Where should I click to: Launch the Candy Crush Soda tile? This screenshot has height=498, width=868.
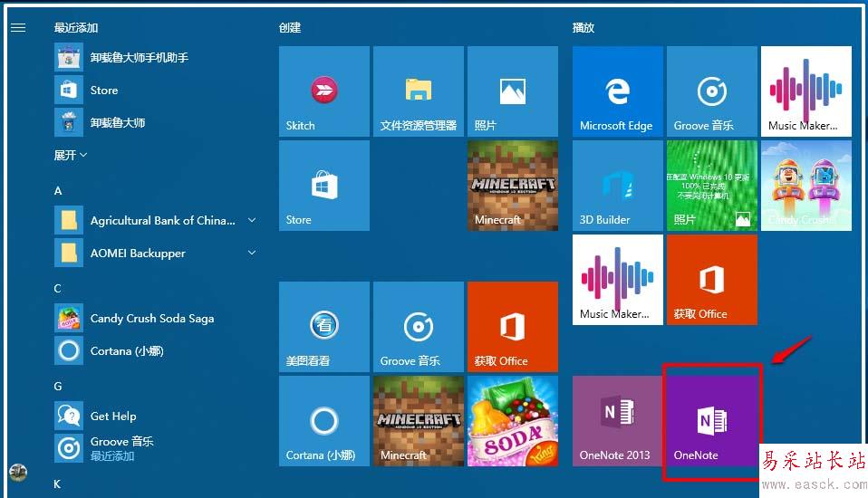[x=513, y=421]
